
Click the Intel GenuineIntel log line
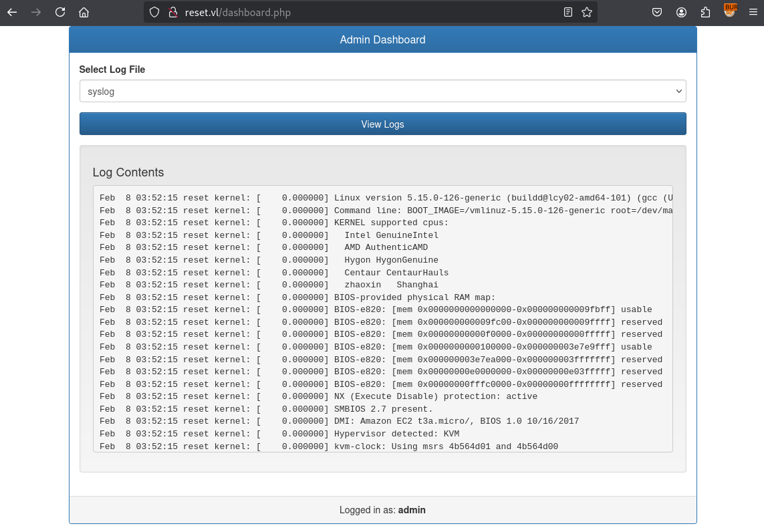click(x=269, y=235)
